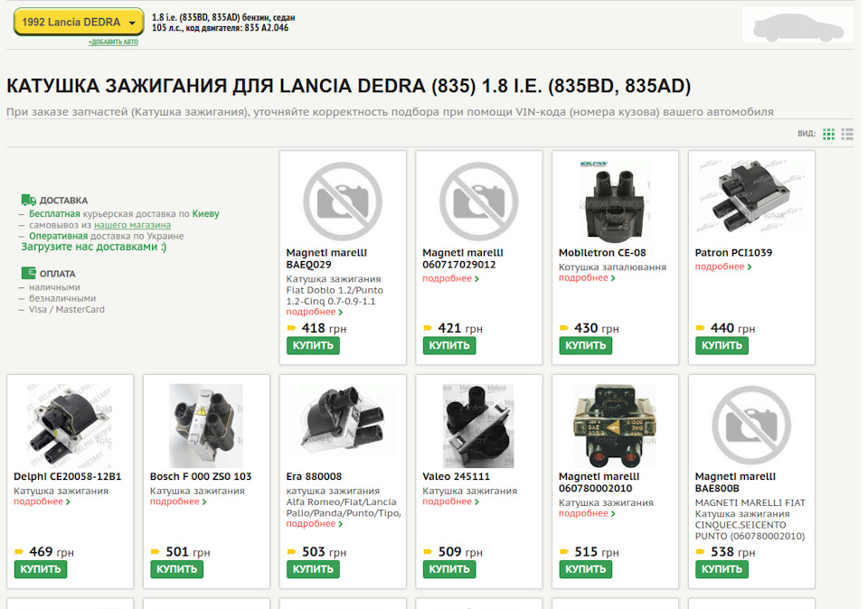
Task: Click the payment wallet icon
Action: 28,273
